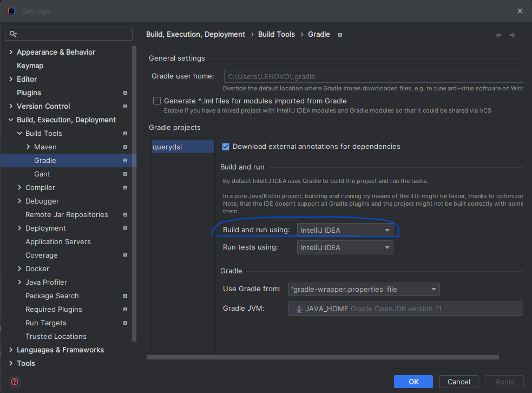Close the Settings dialog
This screenshot has width=532, height=393.
[x=520, y=11]
